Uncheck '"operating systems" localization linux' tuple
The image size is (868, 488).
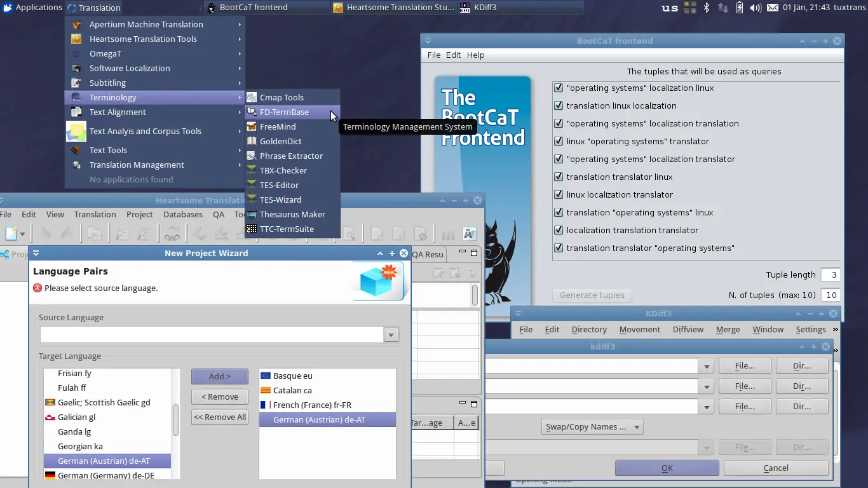(559, 88)
